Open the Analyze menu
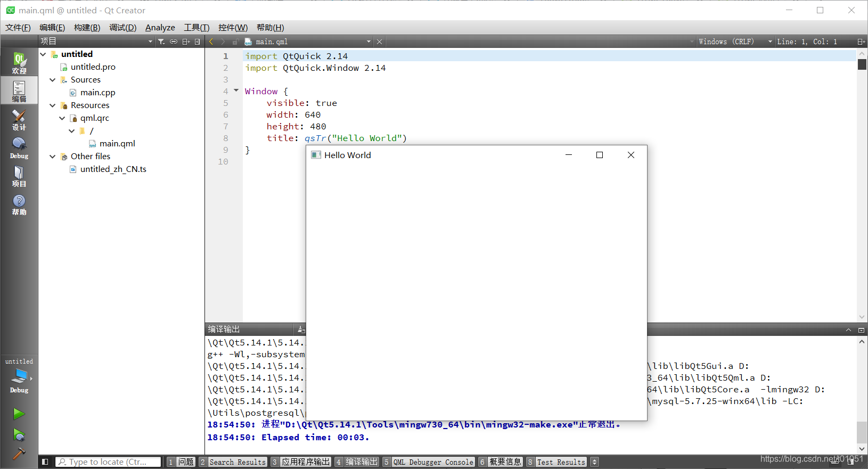The height and width of the screenshot is (469, 868). coord(160,28)
